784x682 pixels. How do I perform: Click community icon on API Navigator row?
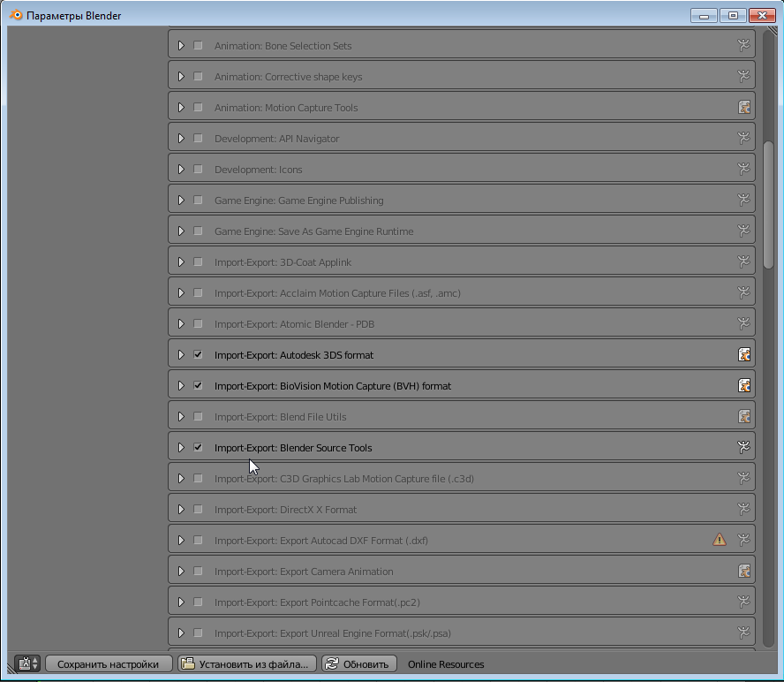click(x=743, y=138)
